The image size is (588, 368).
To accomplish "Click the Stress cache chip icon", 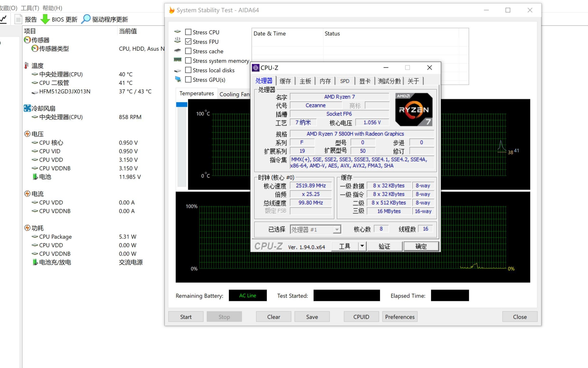I will [x=178, y=50].
